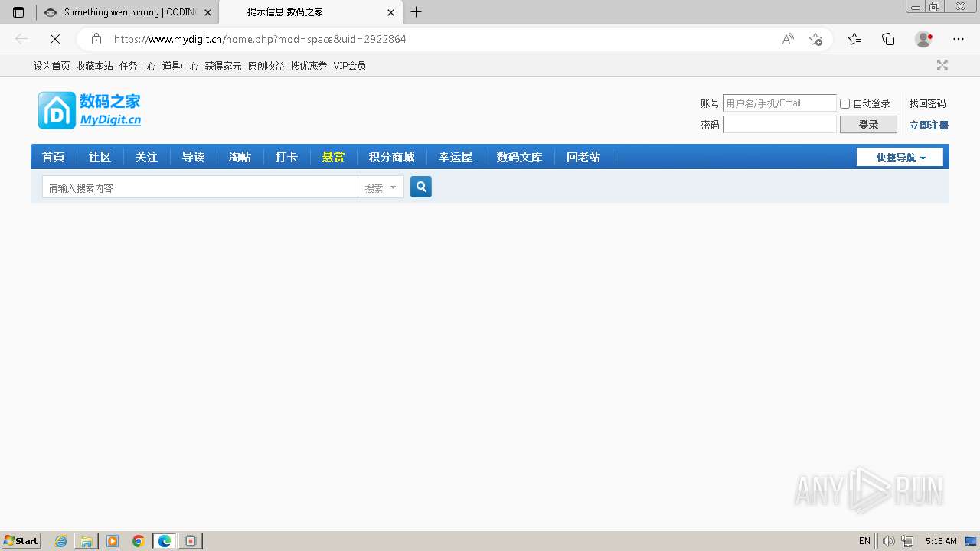Open the 打卡 nav item
980x551 pixels.
pyautogui.click(x=286, y=157)
